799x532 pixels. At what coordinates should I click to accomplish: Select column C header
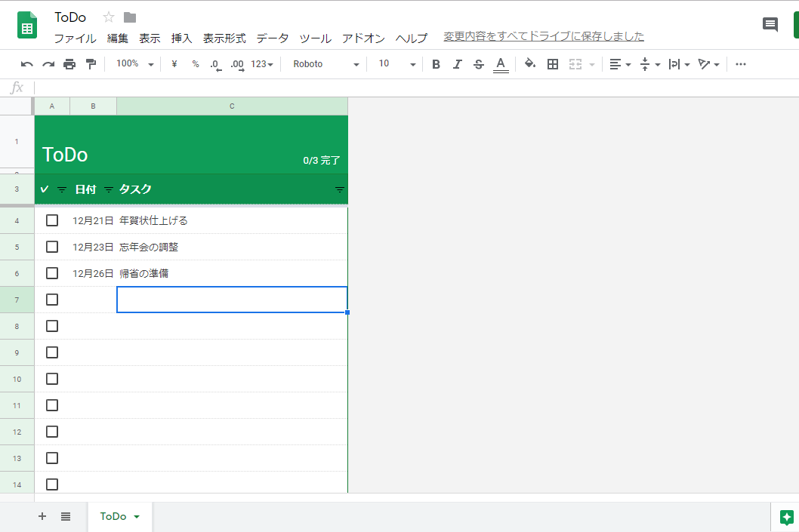coord(232,106)
